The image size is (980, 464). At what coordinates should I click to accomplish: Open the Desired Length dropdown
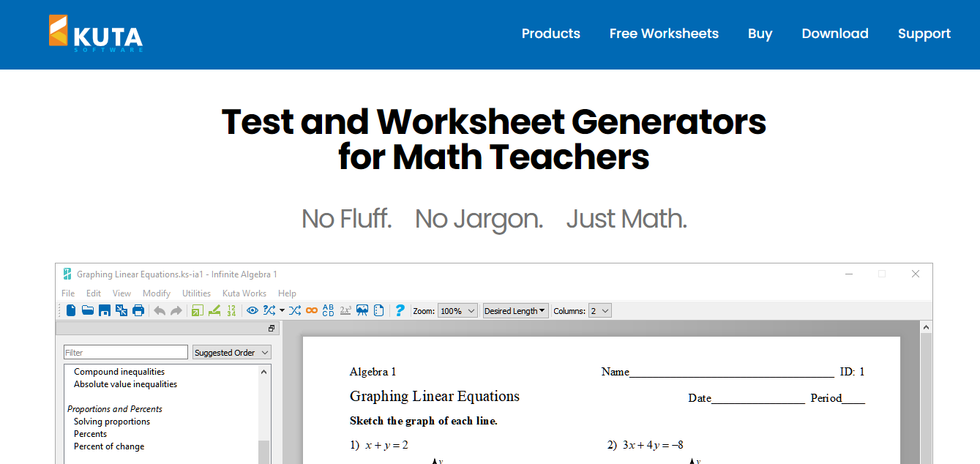point(515,311)
